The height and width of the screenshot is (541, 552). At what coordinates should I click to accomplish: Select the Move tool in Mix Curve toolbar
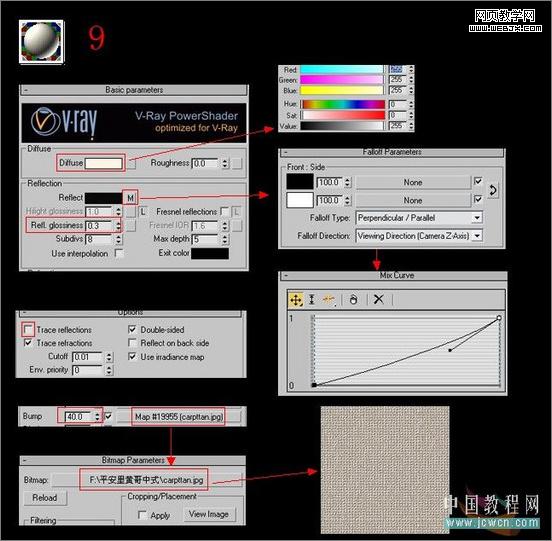[296, 300]
